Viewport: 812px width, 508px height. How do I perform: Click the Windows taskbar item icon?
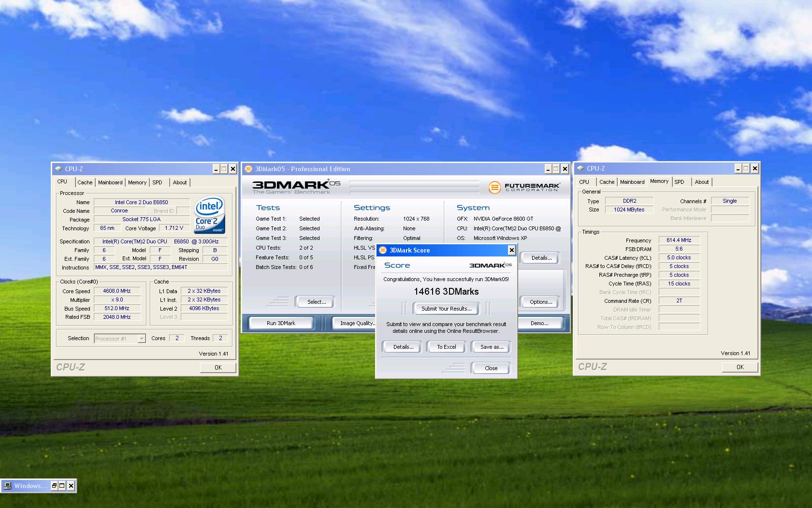point(8,486)
